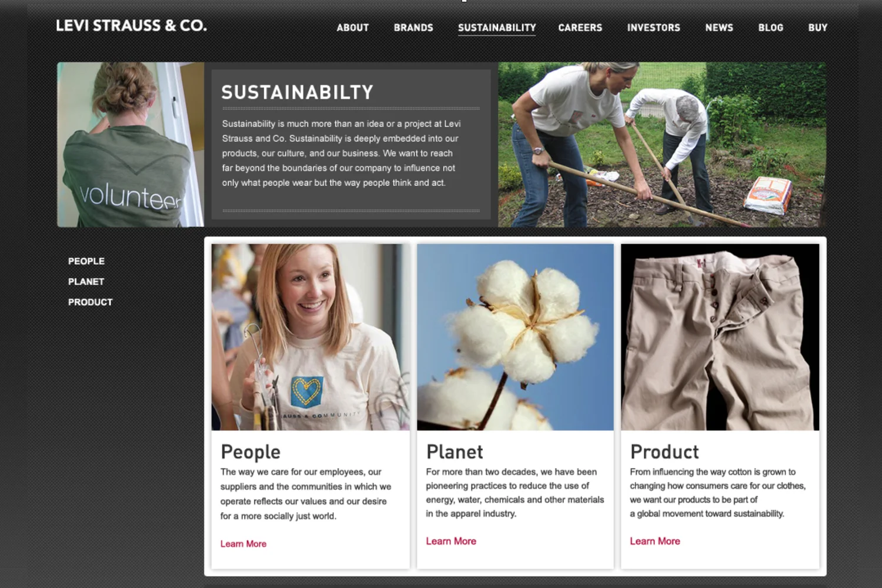882x588 pixels.
Task: Open the Careers navigation link
Action: [x=580, y=28]
